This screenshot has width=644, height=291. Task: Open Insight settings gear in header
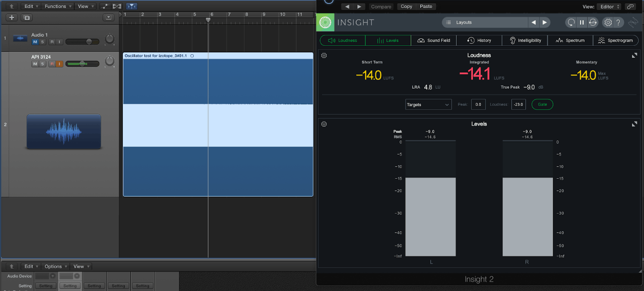pos(607,22)
